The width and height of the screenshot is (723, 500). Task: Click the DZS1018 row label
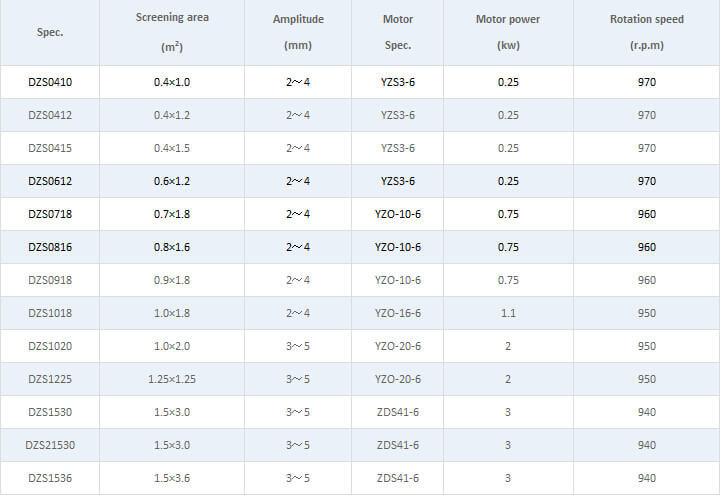pyautogui.click(x=50, y=313)
